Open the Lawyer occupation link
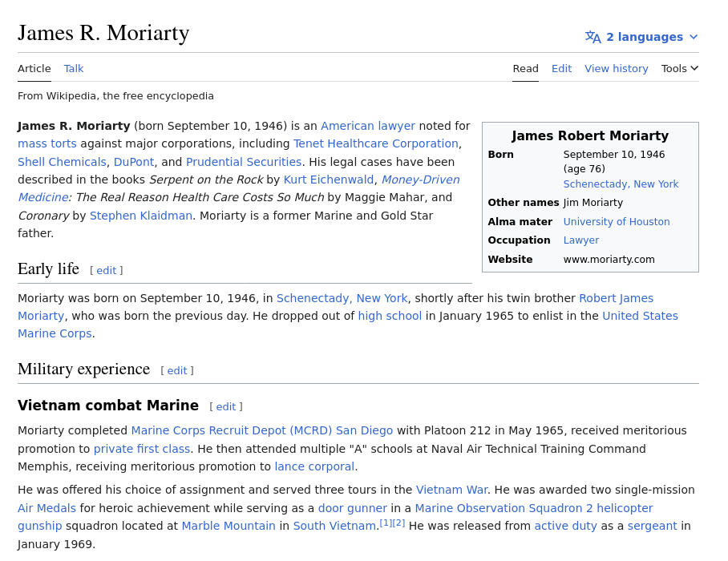Screen dimensions: 728x561 point(580,240)
